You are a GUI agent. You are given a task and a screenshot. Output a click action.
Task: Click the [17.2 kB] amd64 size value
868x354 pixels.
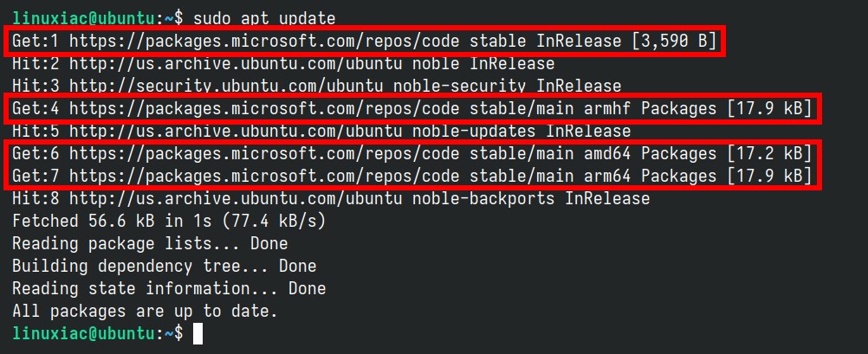769,154
